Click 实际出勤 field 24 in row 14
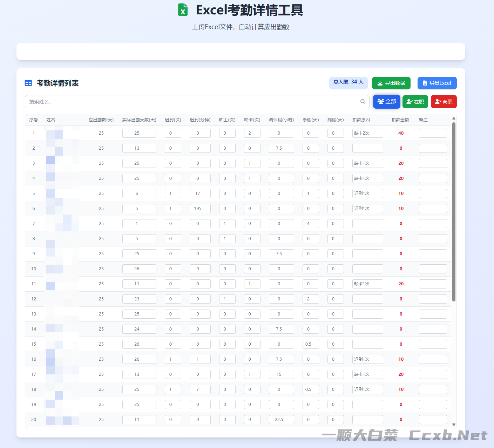This screenshot has width=494, height=448. pos(139,329)
